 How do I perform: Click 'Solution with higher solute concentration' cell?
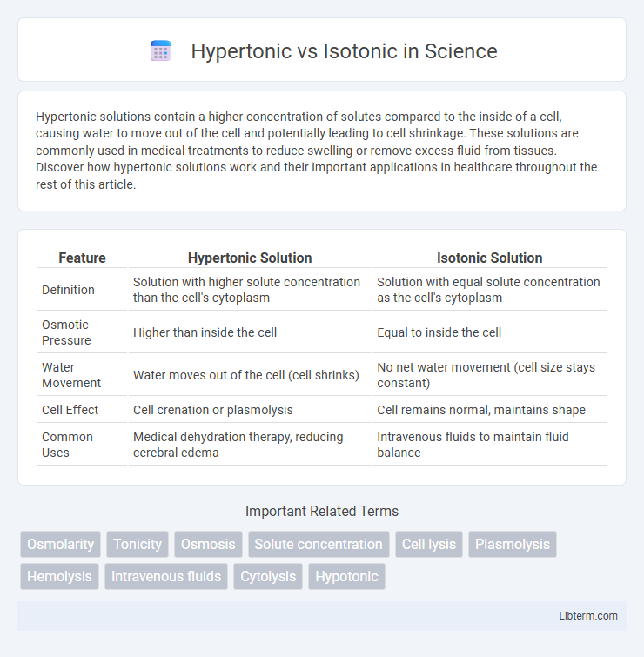pos(250,290)
